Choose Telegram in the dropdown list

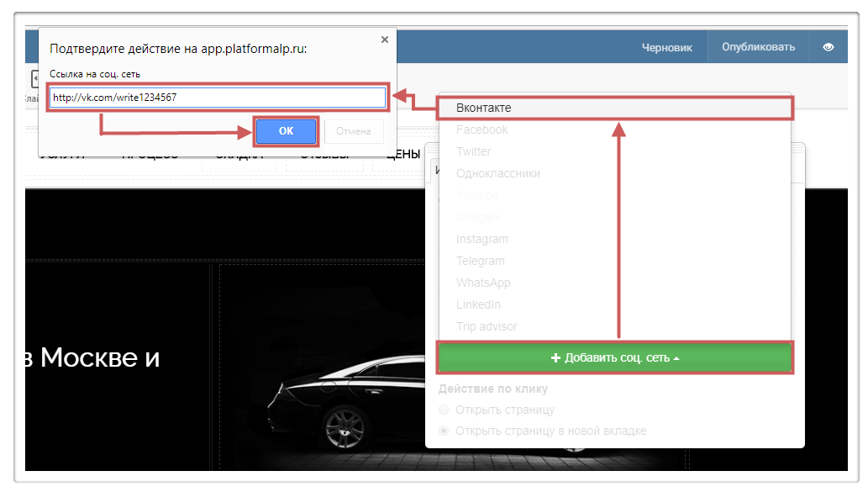coord(481,261)
